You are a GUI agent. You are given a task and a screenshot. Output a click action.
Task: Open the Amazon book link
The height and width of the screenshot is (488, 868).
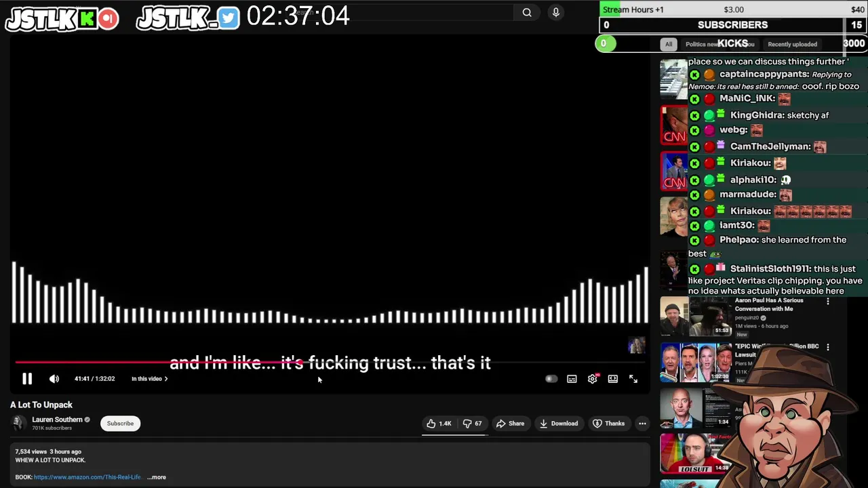coord(87,477)
